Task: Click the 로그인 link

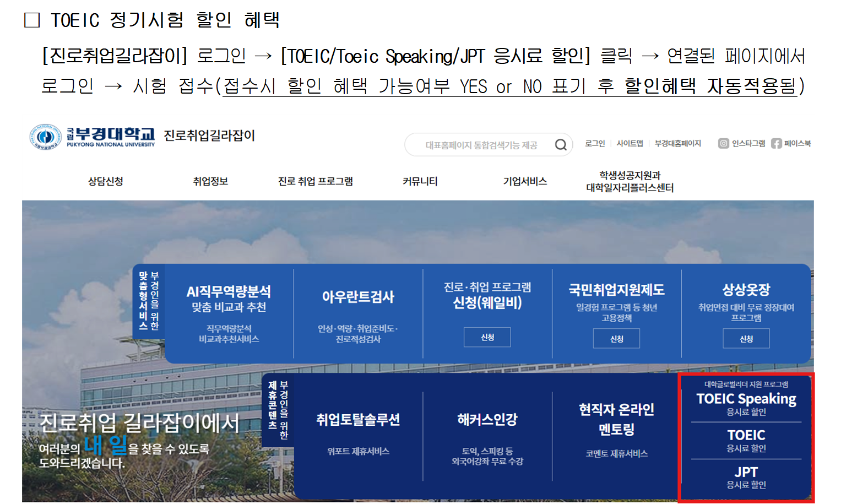Action: pyautogui.click(x=595, y=144)
